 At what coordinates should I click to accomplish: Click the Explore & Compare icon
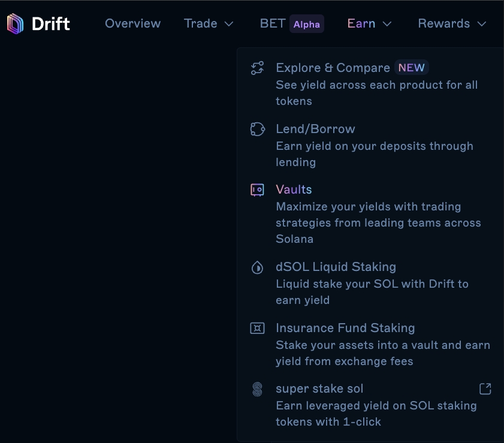(x=257, y=68)
